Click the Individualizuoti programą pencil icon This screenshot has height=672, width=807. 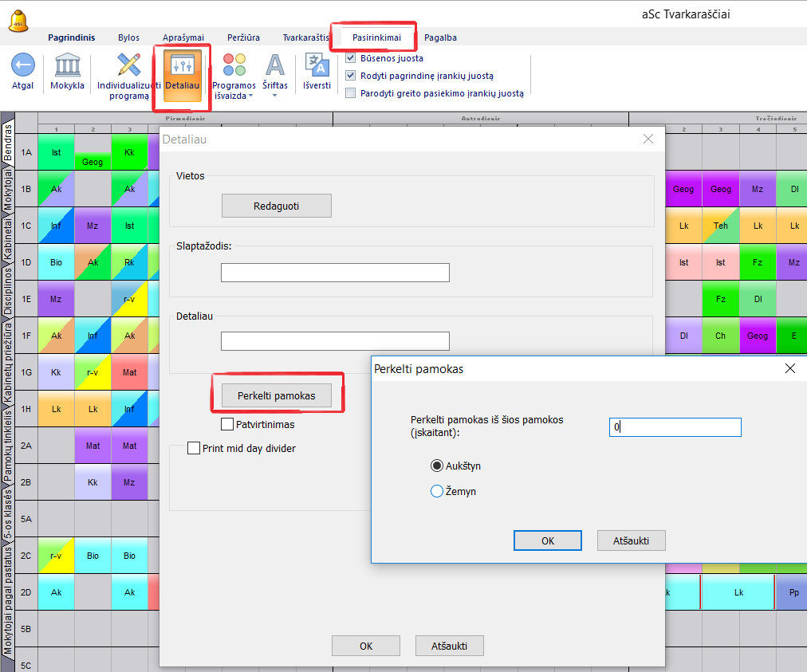[128, 65]
